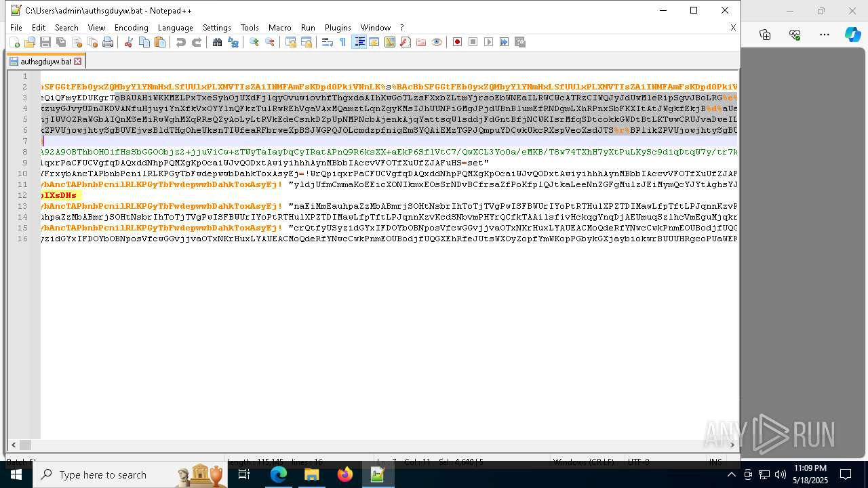Stop macro recording

point(473,42)
